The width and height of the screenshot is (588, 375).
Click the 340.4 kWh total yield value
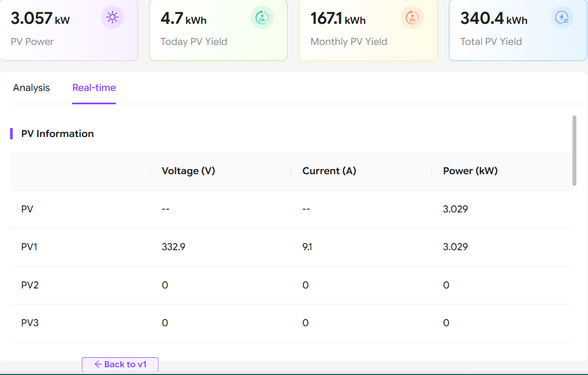coord(493,19)
